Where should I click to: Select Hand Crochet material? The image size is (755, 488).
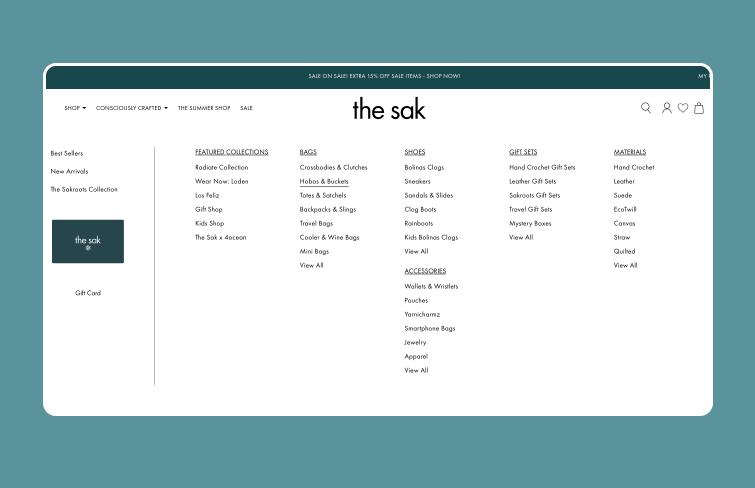[634, 167]
